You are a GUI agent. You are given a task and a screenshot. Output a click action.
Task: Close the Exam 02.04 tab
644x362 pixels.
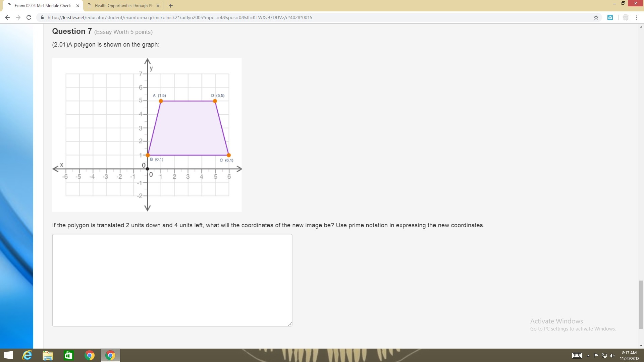coord(78,6)
